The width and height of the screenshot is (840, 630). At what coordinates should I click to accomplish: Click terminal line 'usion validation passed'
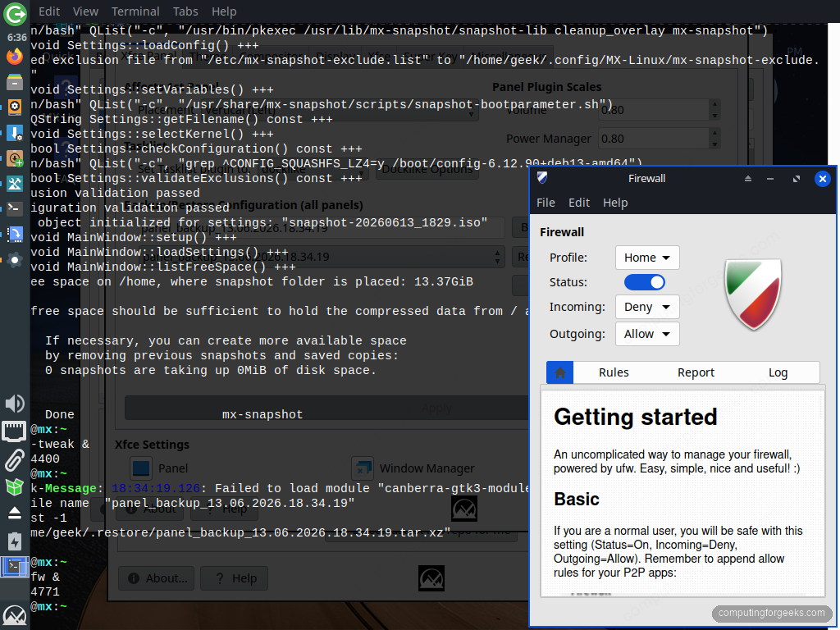115,193
